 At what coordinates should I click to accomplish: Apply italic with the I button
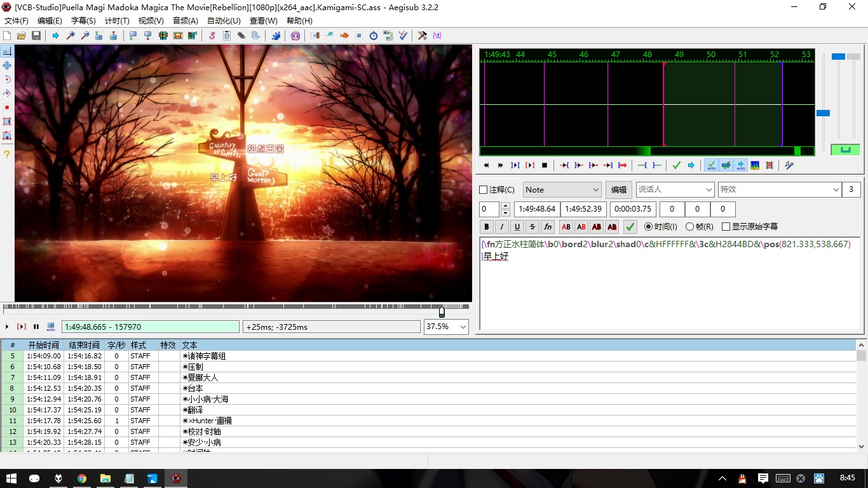[x=502, y=227]
